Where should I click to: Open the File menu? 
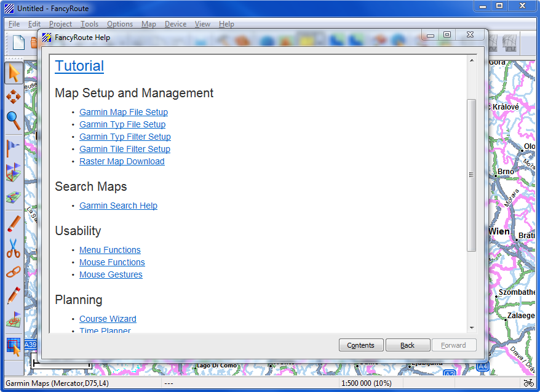click(14, 24)
